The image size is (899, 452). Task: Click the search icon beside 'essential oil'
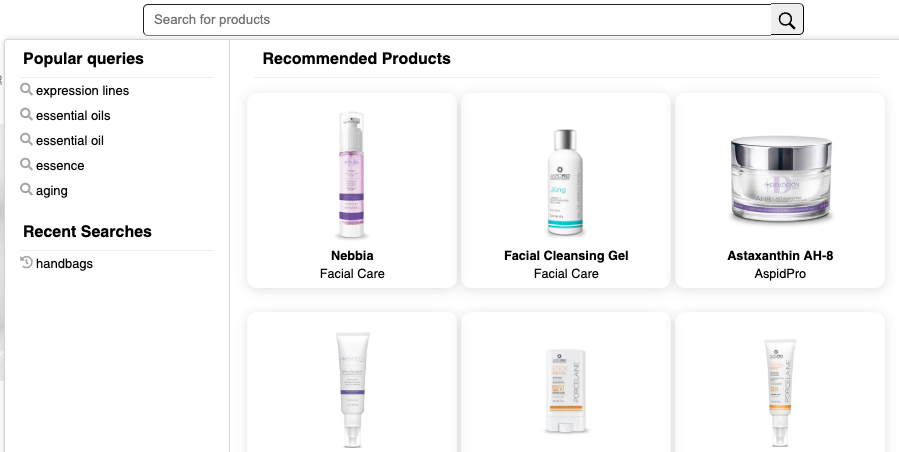pyautogui.click(x=27, y=140)
